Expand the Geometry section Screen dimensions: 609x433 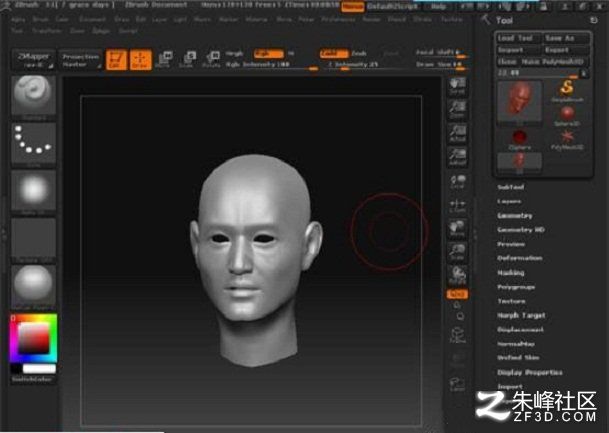pyautogui.click(x=515, y=216)
